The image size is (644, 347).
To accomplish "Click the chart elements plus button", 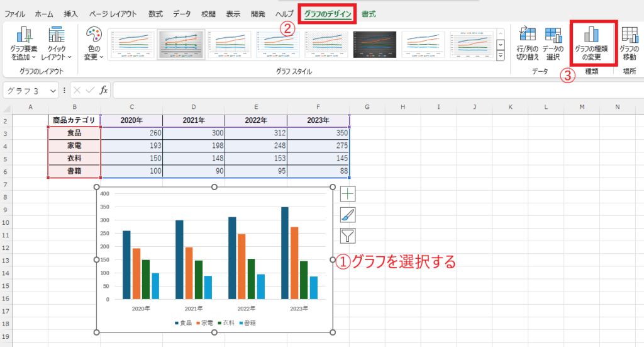I will coord(348,193).
